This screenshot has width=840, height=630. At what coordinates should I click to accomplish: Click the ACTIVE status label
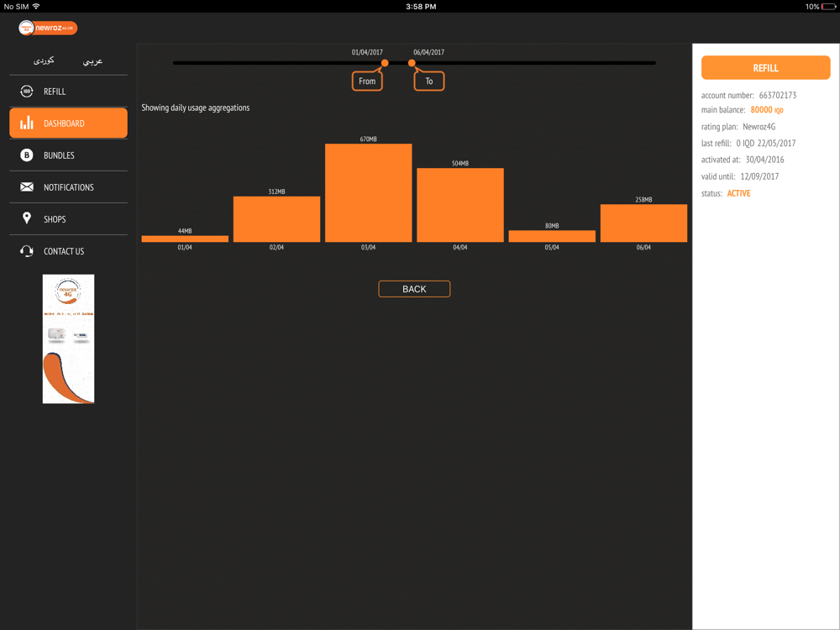738,193
